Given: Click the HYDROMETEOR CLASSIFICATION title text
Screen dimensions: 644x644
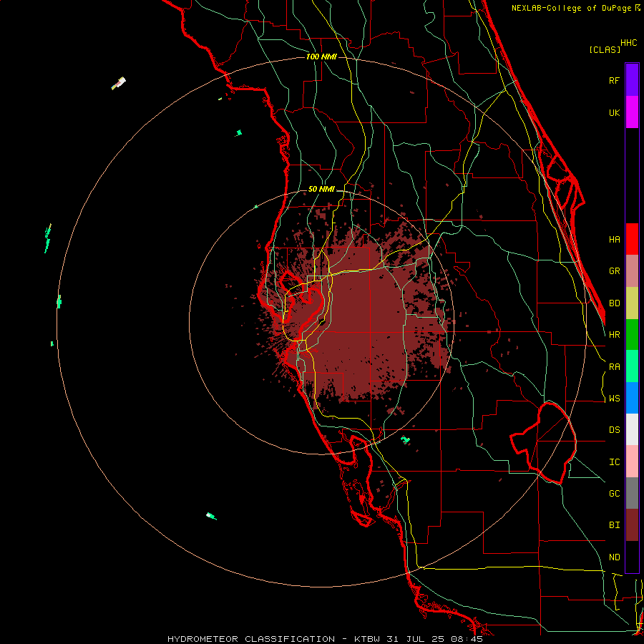Looking at the screenshot, I should pos(250,639).
